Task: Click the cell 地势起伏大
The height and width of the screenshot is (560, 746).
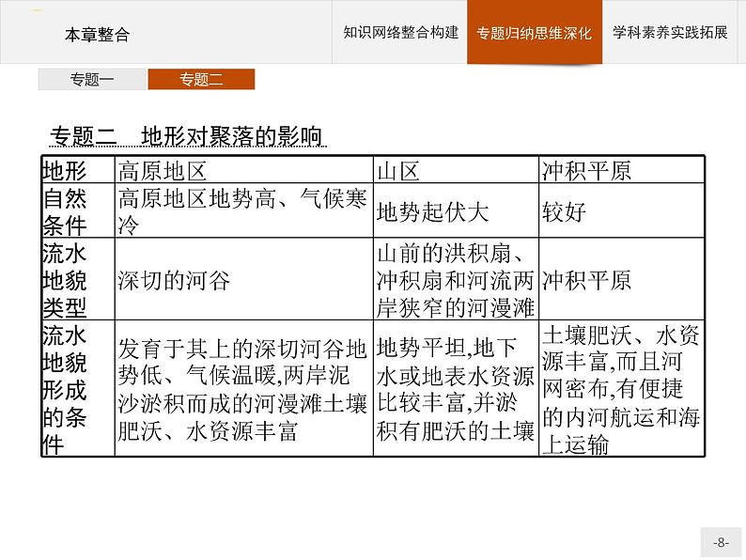Action: point(457,210)
